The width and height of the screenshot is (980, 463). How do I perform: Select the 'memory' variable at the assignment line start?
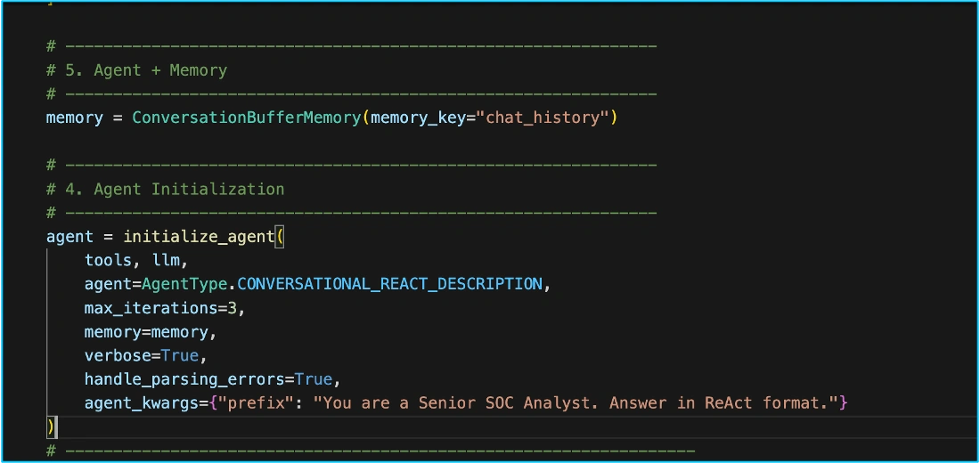point(74,118)
